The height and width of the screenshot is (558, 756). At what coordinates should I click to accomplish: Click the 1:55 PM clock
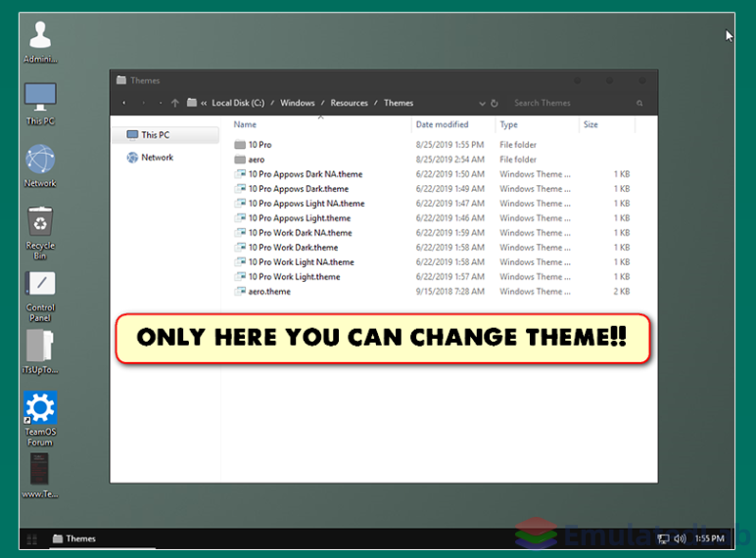click(x=709, y=538)
